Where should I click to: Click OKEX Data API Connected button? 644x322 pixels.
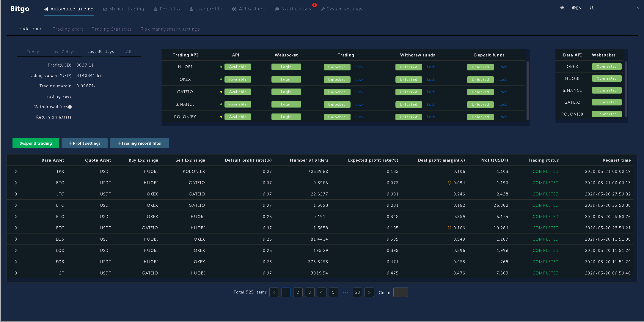pos(607,67)
